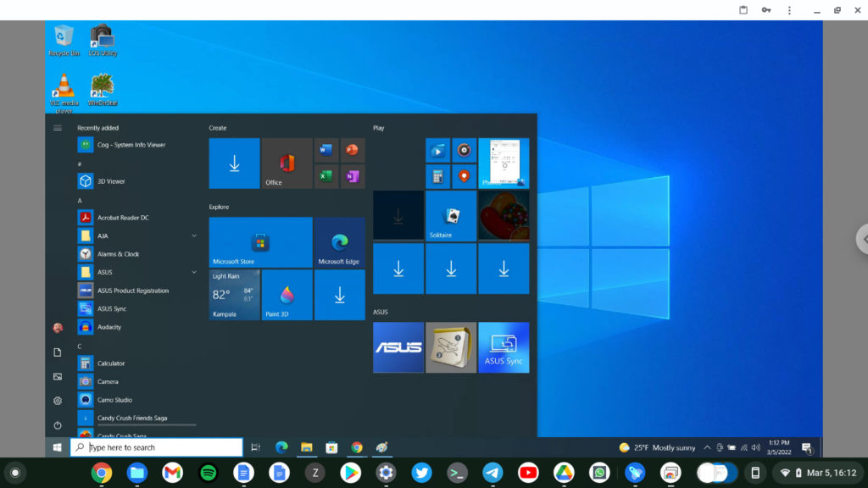Select the EOS Utility desktop icon
868x488 pixels.
coord(103,41)
